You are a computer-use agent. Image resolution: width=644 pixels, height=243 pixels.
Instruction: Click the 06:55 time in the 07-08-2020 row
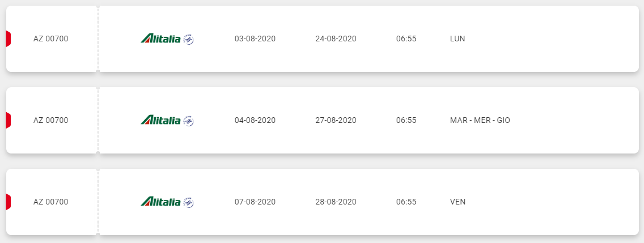click(x=406, y=202)
